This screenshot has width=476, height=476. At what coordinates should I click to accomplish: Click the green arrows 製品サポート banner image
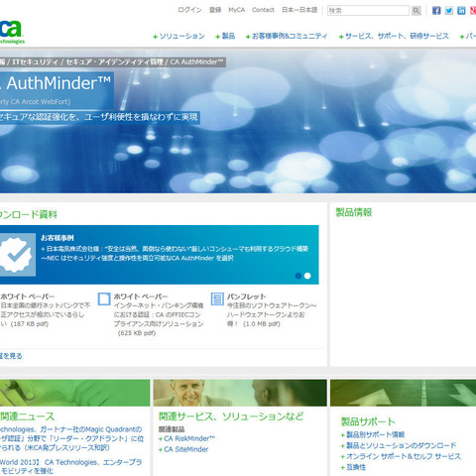tap(403, 393)
